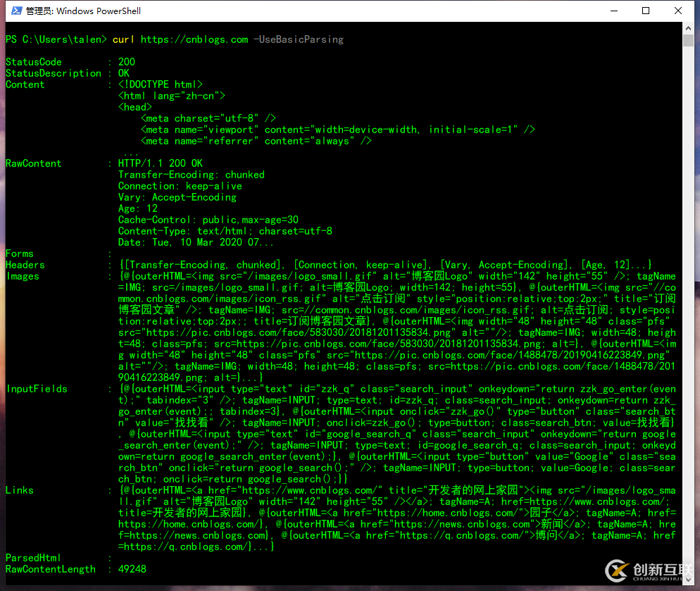This screenshot has width=700, height=591.
Task: Click the meta referrer line
Action: coord(256,141)
